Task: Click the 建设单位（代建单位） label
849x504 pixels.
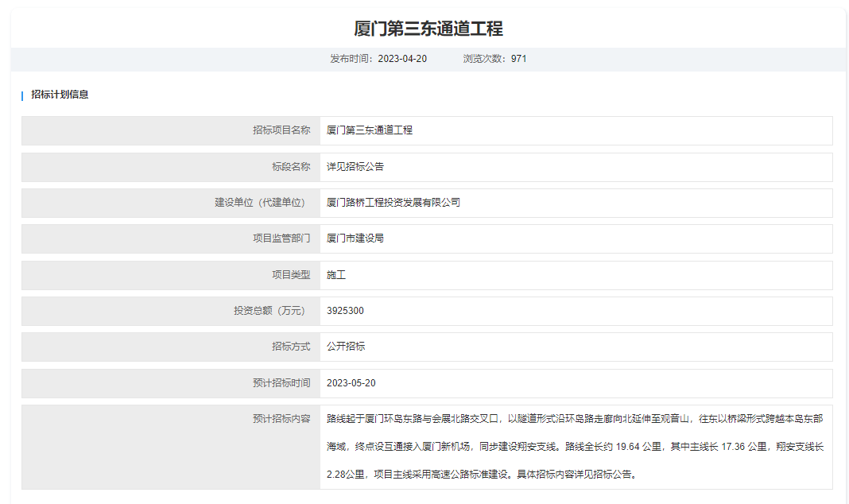Action: click(260, 203)
